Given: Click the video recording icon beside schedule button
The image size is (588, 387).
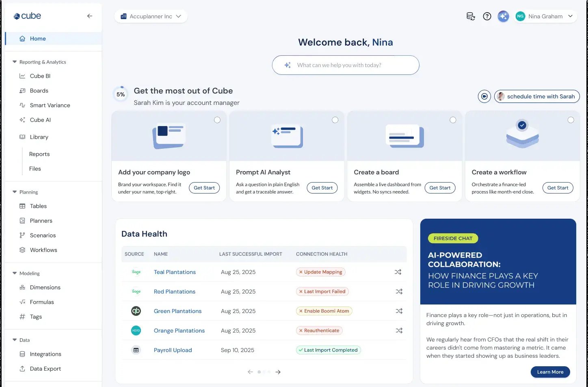Looking at the screenshot, I should click(484, 96).
